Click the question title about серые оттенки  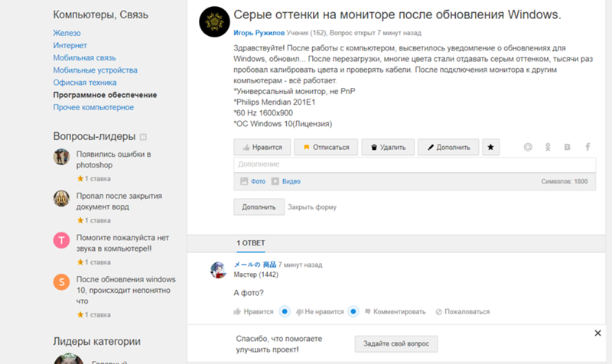[x=397, y=15]
